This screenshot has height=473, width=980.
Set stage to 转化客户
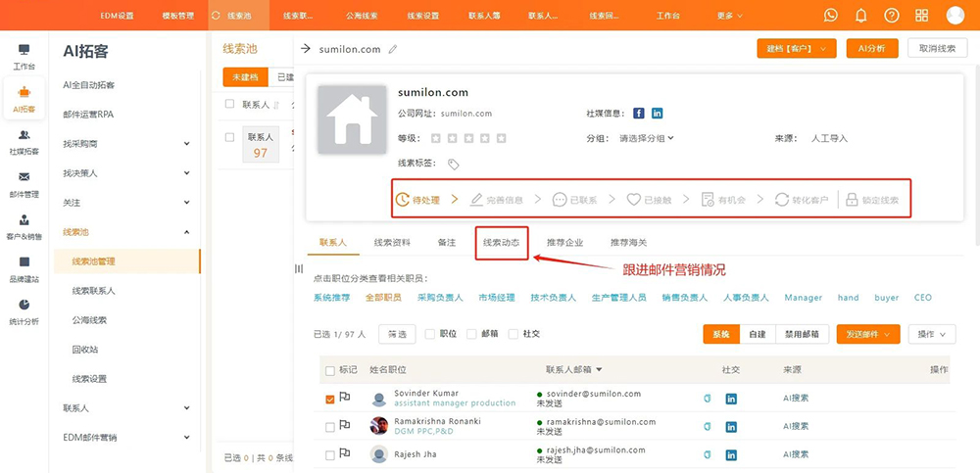(x=802, y=200)
